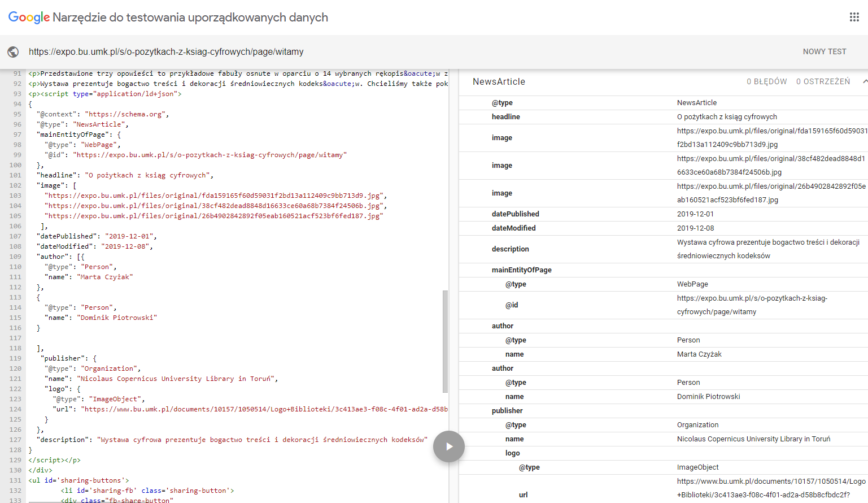
Task: Click the page title Narzędzie do testowania
Action: coord(190,18)
